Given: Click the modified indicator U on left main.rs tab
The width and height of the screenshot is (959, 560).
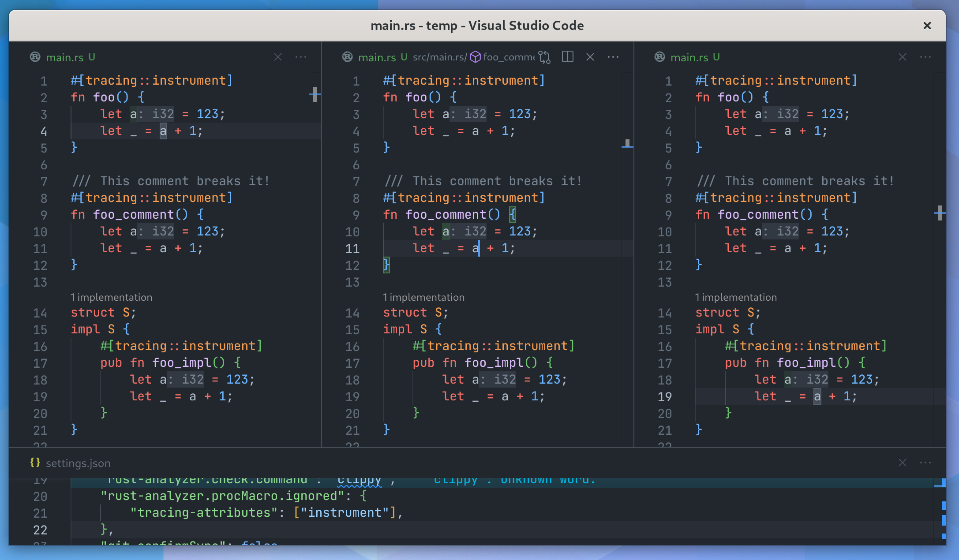Looking at the screenshot, I should [91, 57].
